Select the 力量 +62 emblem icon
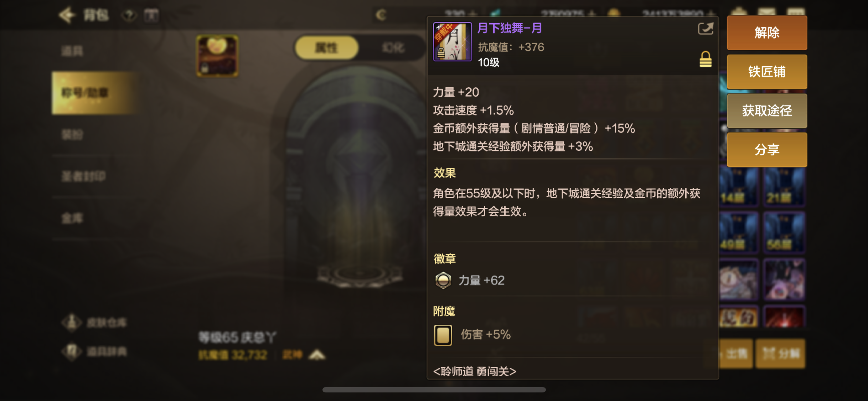 443,280
